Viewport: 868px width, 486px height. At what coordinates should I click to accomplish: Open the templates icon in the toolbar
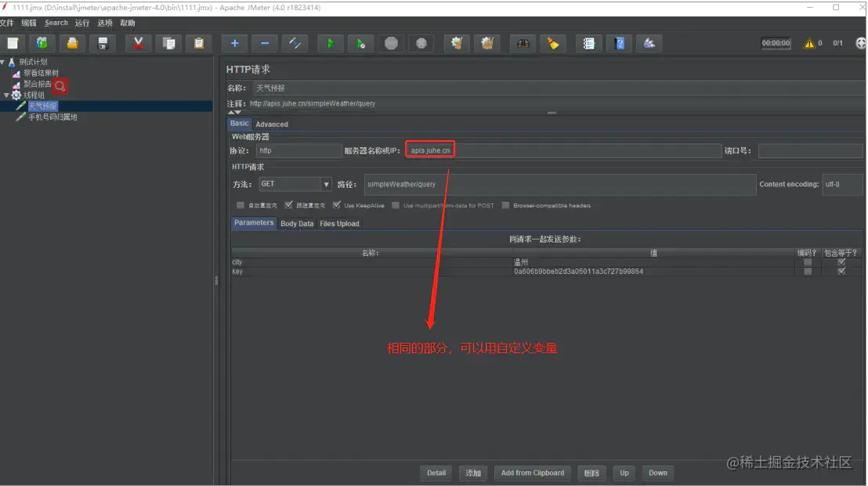coord(42,43)
